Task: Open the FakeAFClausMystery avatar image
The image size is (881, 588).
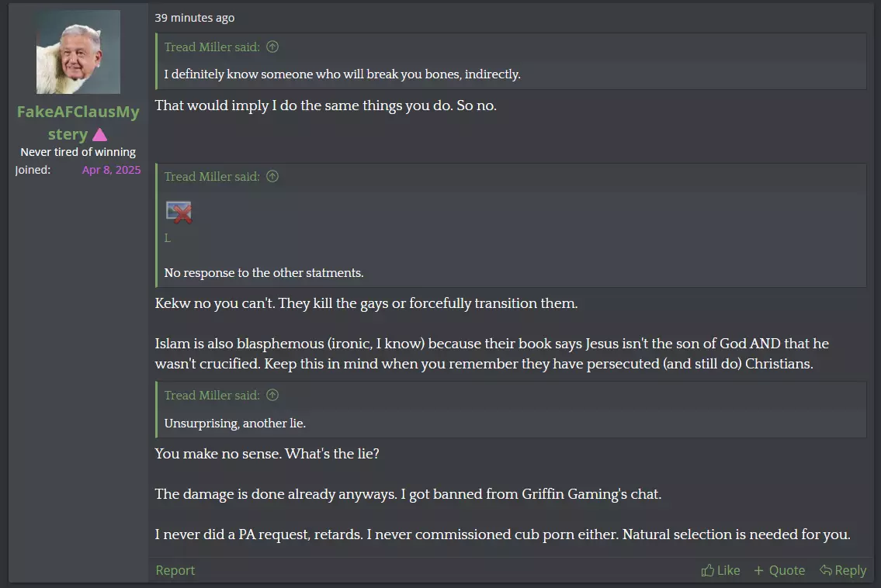Action: coord(78,52)
